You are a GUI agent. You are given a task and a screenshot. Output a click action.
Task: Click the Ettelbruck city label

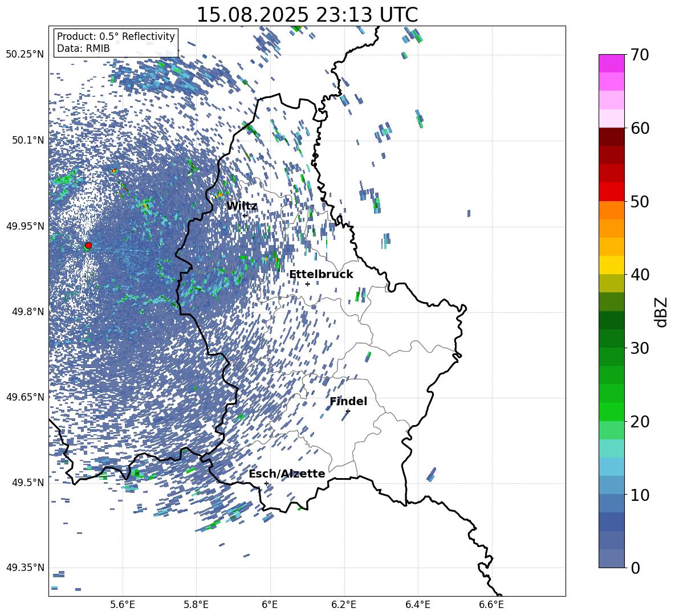[x=321, y=275]
